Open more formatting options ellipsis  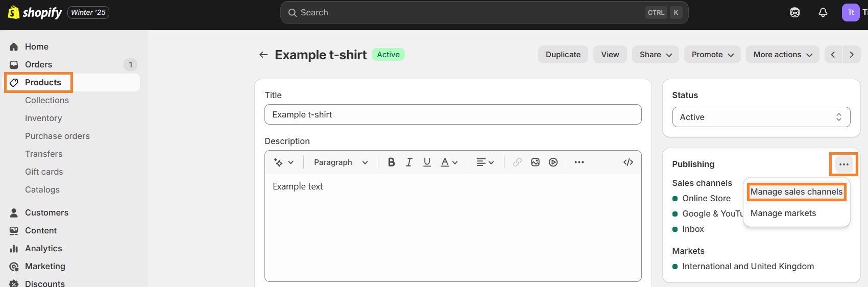tap(579, 162)
